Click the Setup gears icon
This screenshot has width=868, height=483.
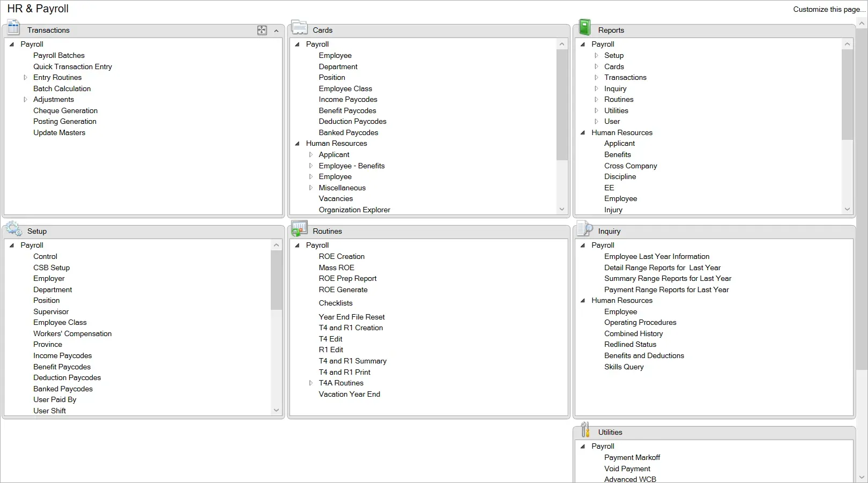pyautogui.click(x=13, y=229)
